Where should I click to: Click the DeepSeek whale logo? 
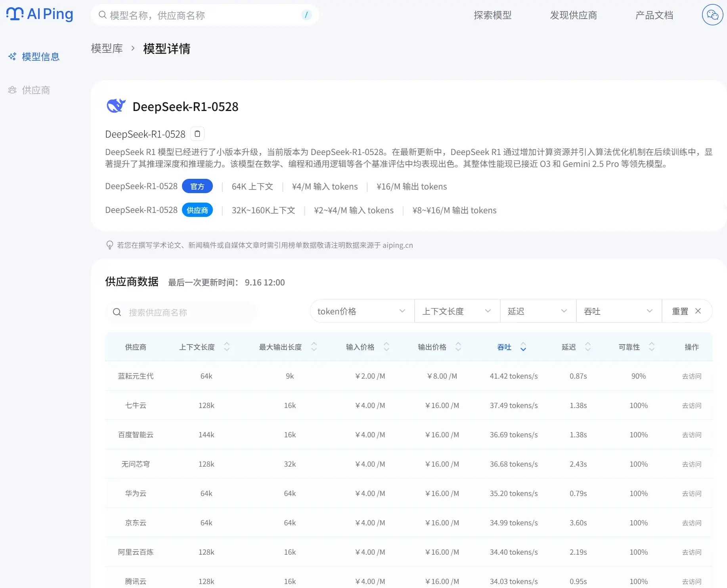tap(116, 106)
